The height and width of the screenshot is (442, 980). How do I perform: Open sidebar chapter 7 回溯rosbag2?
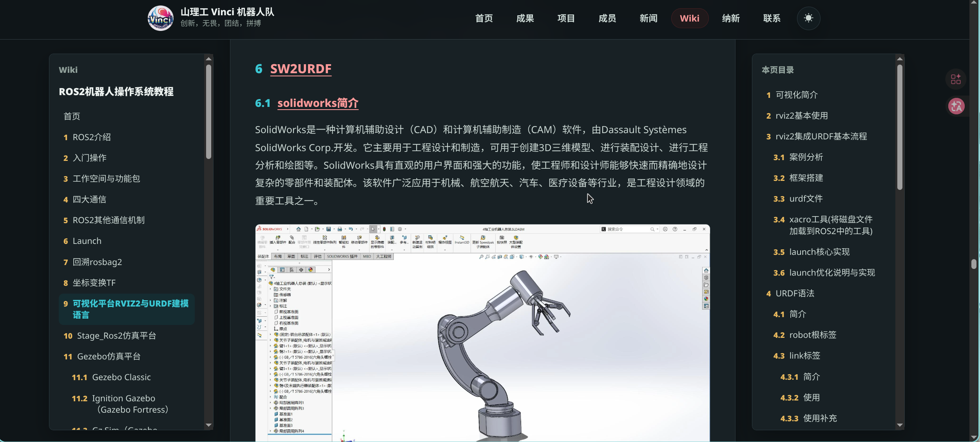tap(127, 262)
